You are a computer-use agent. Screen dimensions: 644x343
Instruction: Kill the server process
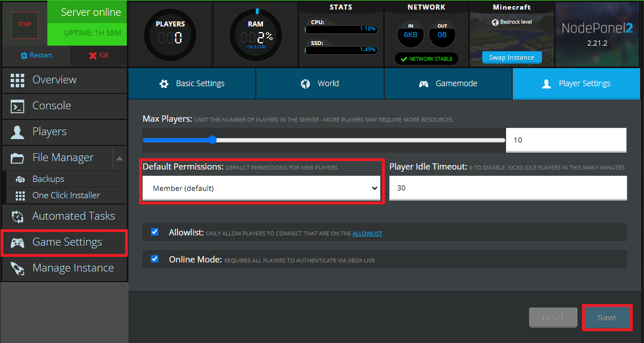[98, 55]
